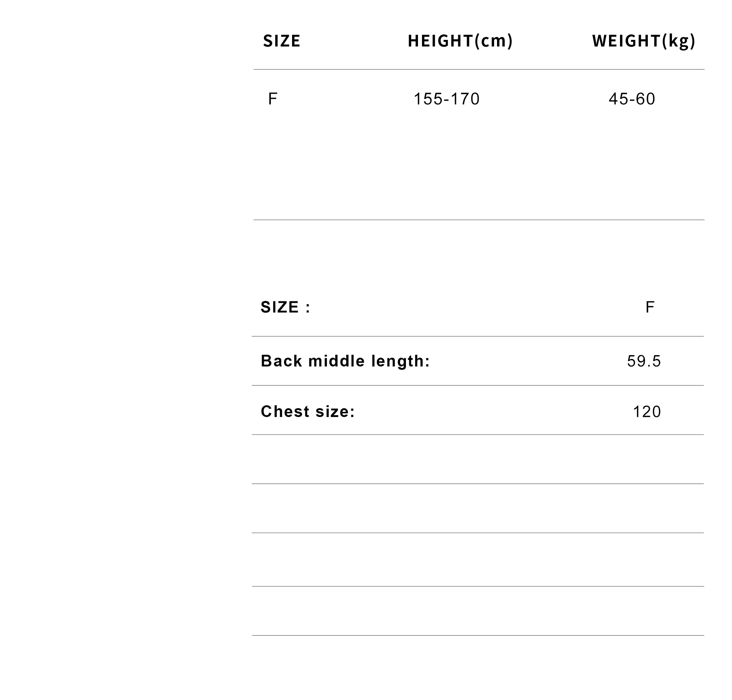The image size is (732, 700).
Task: Click the 120 chest measurement value
Action: pos(647,412)
